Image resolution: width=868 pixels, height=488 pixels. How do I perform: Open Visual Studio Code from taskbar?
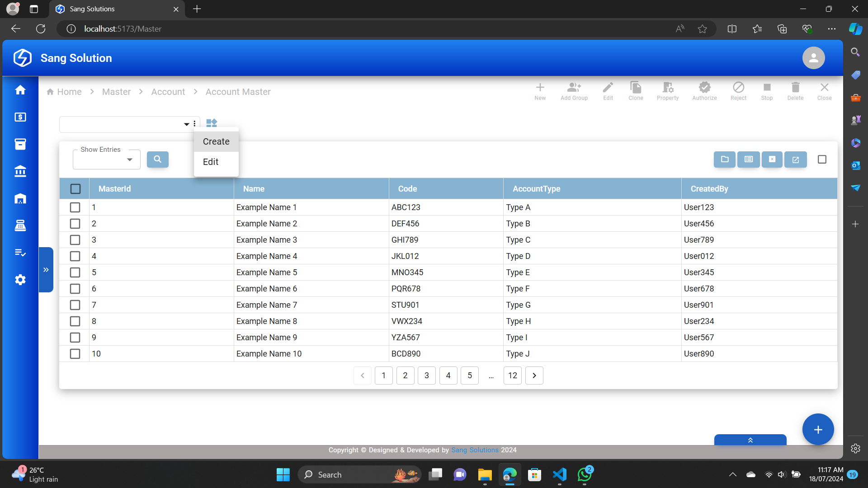pos(559,474)
